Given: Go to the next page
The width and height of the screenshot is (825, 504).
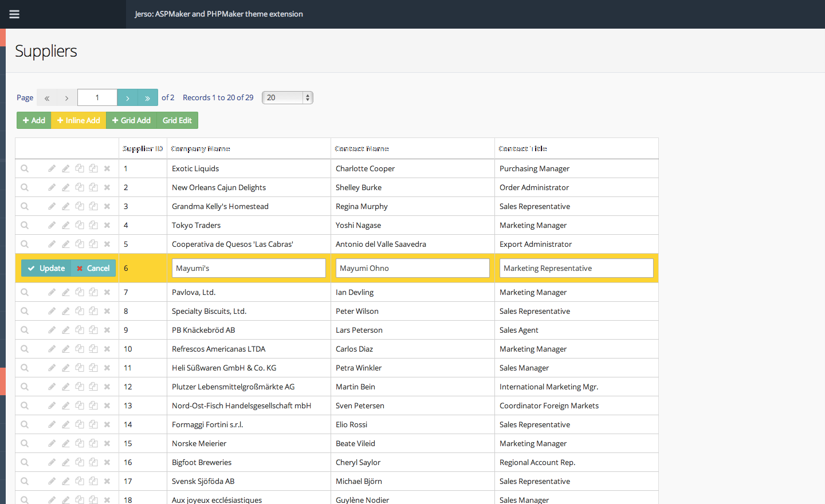Looking at the screenshot, I should pos(128,97).
